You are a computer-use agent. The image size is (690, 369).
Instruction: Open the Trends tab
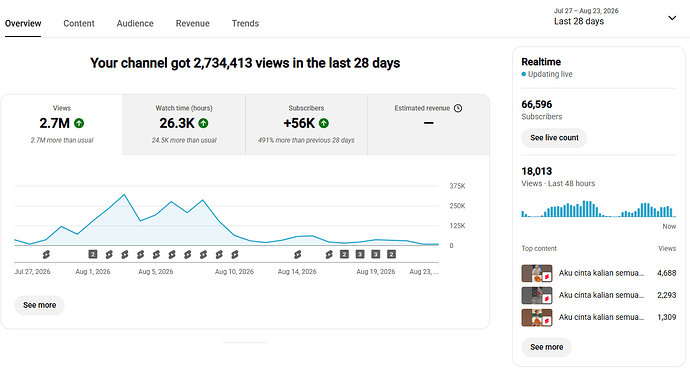click(246, 23)
